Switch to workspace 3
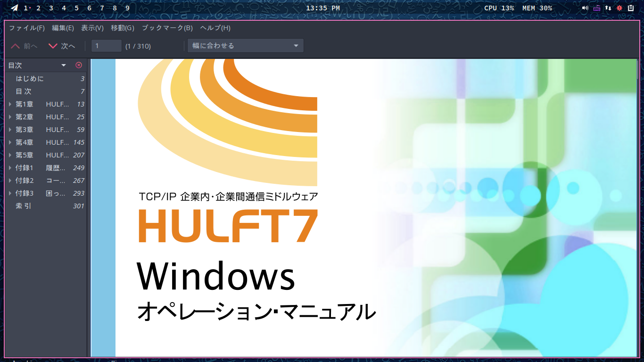This screenshot has height=362, width=644. (51, 8)
